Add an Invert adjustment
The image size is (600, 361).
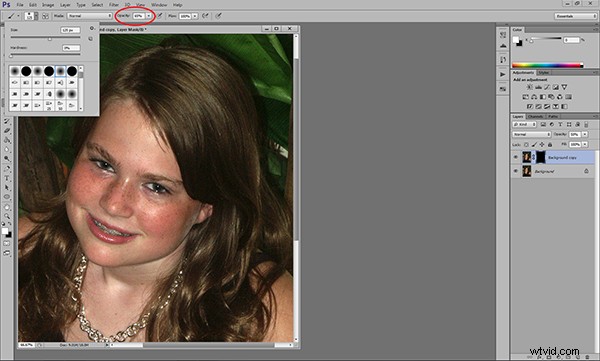pyautogui.click(x=530, y=106)
